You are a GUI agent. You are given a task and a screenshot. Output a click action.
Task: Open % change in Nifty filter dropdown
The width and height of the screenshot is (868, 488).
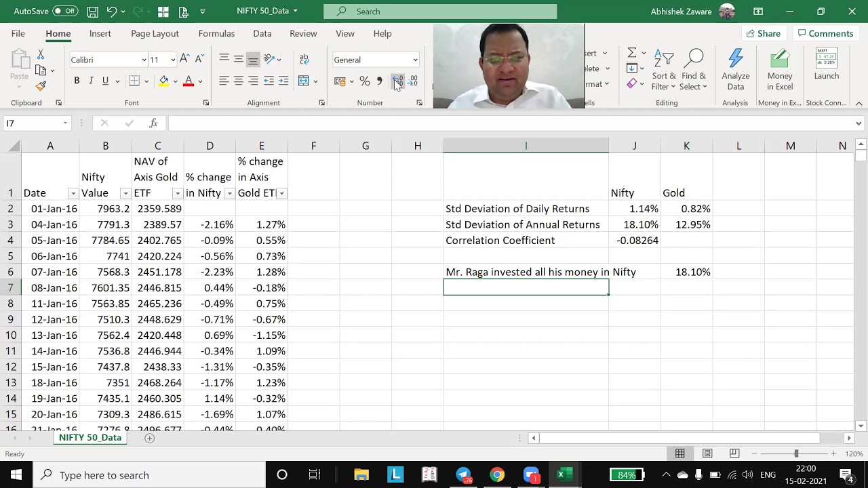[229, 193]
